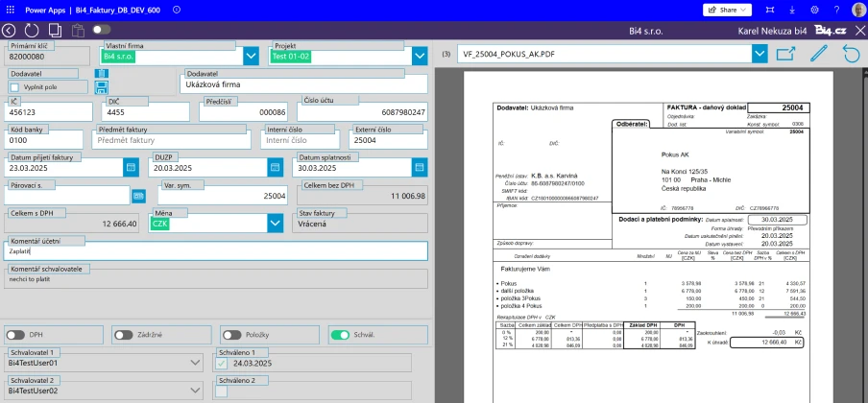Check the Vyplnit pole checkbox
Image resolution: width=868 pixels, height=403 pixels.
15,86
